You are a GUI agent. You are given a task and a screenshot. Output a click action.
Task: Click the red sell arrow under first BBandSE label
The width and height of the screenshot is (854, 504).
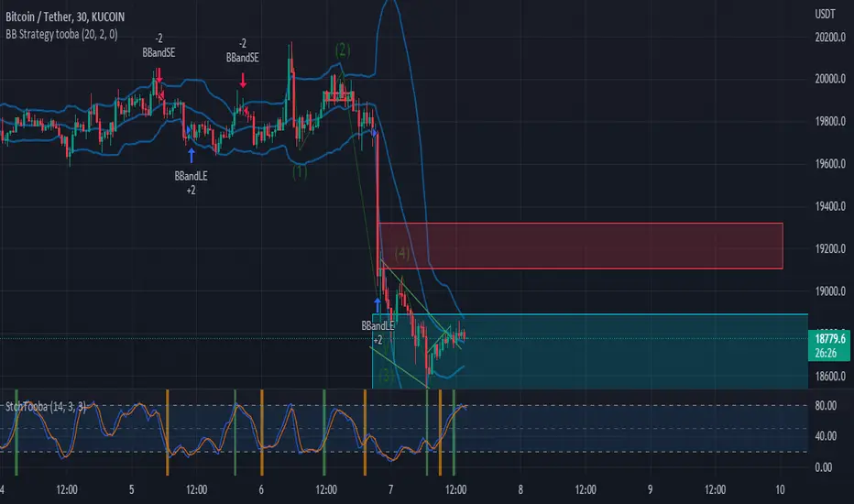(x=159, y=76)
